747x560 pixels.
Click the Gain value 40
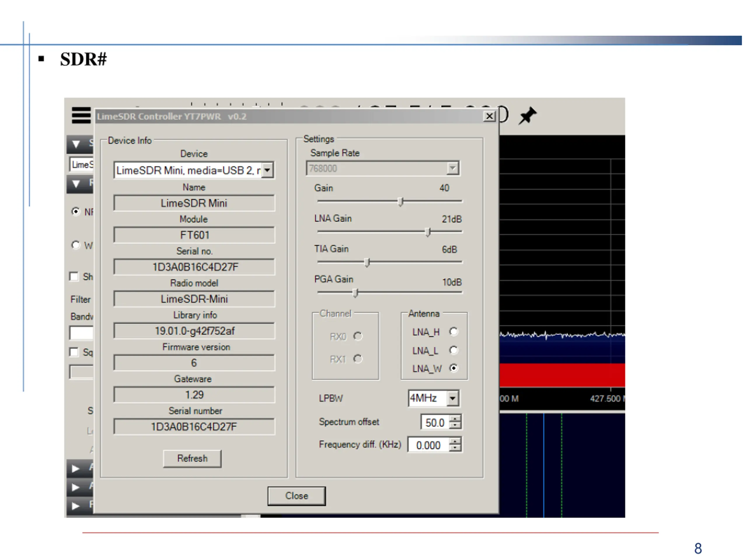444,188
